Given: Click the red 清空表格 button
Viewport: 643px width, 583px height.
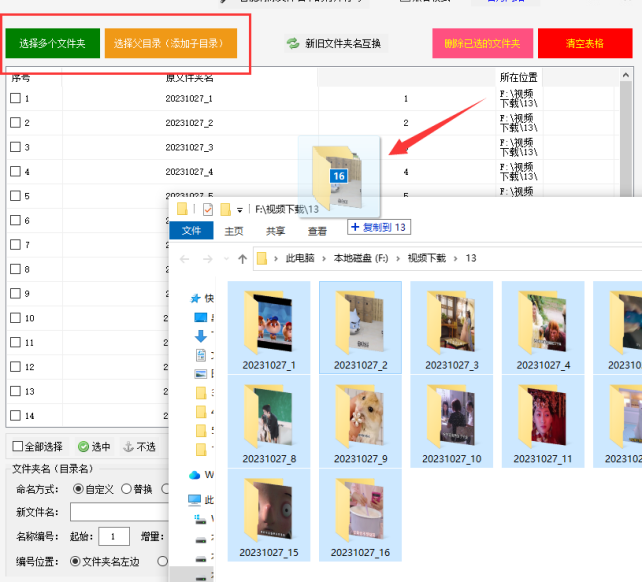Looking at the screenshot, I should click(585, 43).
